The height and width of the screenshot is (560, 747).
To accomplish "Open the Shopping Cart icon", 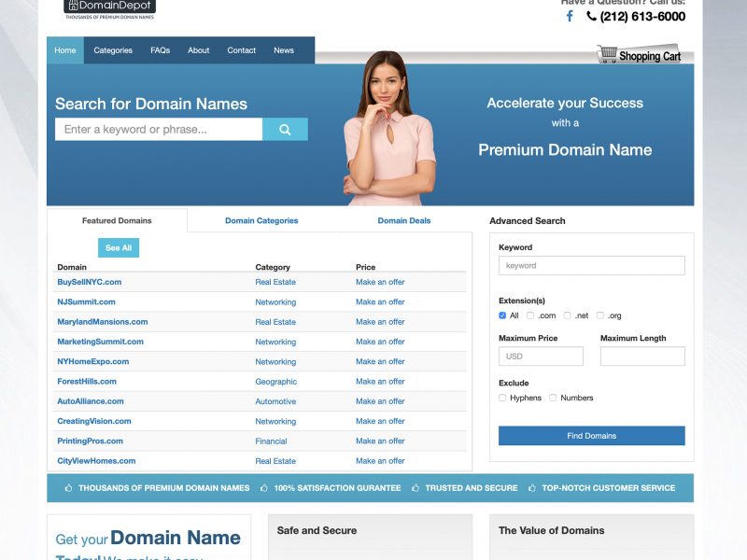I will (x=608, y=55).
